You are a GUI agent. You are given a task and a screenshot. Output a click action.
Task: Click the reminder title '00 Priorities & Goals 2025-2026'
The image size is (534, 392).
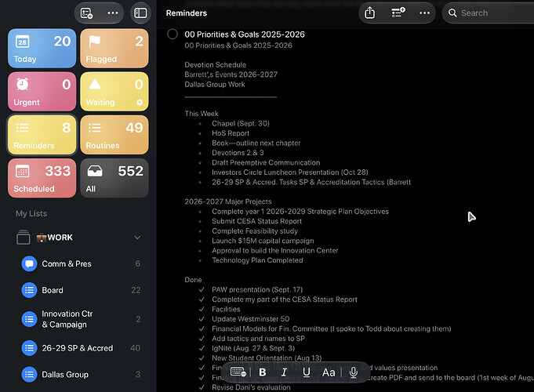(245, 34)
